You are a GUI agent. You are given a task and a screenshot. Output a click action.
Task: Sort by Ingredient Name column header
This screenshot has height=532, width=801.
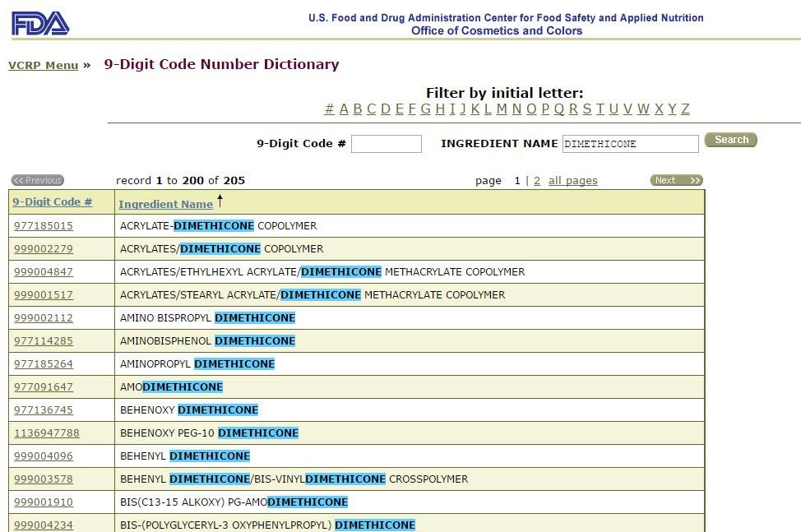(x=165, y=204)
